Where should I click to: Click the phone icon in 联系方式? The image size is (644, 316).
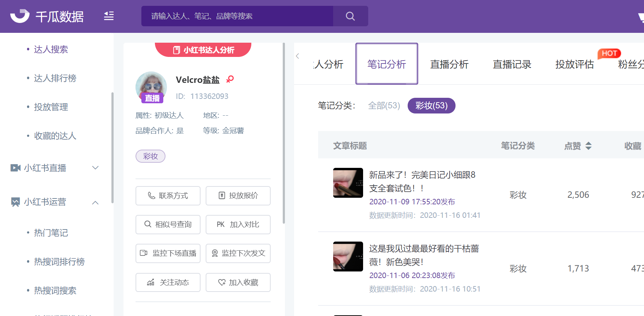pyautogui.click(x=151, y=196)
